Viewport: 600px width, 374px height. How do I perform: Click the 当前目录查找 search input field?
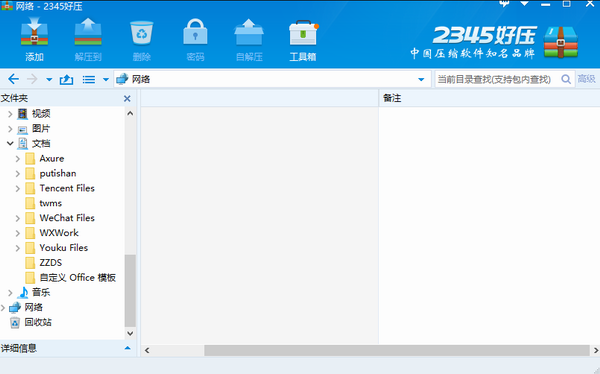(497, 79)
